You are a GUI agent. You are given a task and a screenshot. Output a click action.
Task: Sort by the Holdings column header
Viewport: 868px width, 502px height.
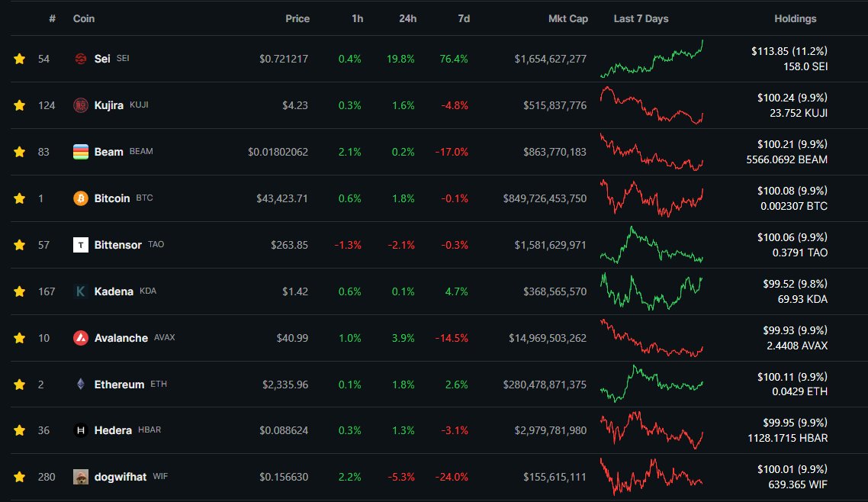pyautogui.click(x=795, y=19)
